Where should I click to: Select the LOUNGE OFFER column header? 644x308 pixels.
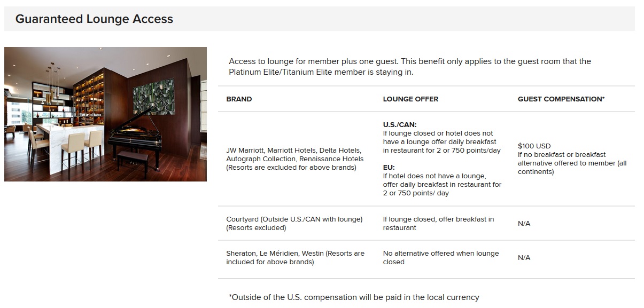coord(410,99)
